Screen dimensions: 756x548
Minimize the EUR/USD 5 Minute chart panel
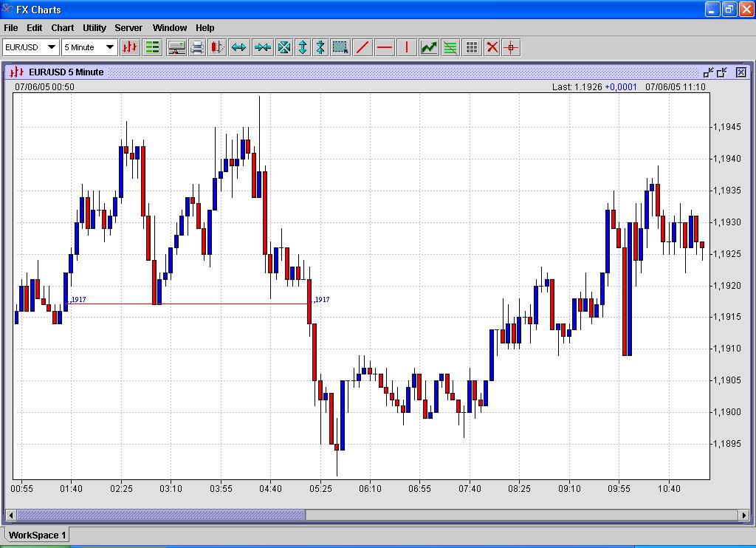tap(708, 72)
